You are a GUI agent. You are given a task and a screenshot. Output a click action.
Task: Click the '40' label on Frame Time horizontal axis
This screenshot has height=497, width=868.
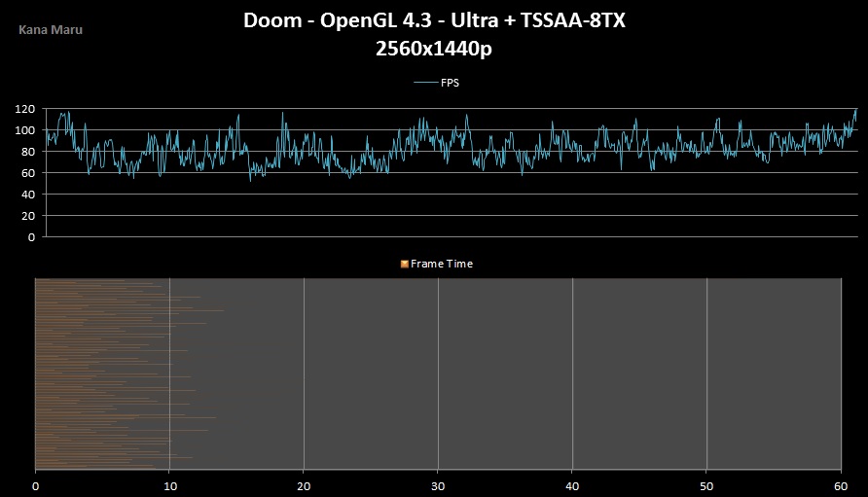click(572, 486)
